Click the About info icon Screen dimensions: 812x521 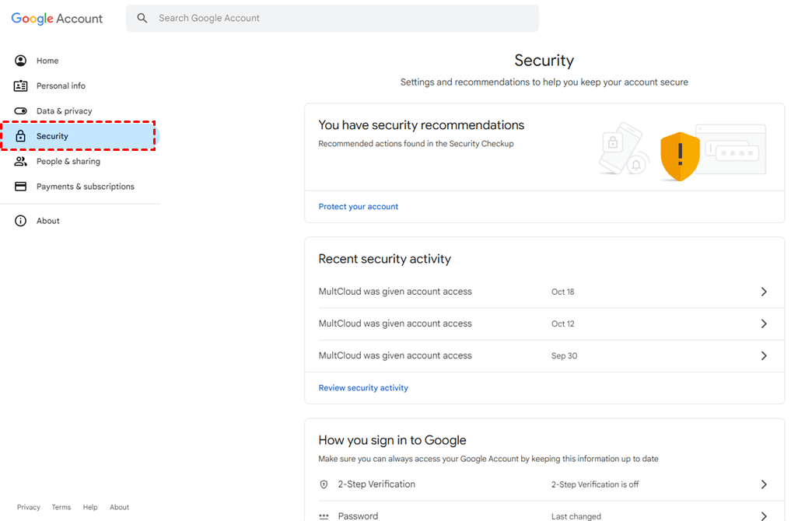[21, 221]
